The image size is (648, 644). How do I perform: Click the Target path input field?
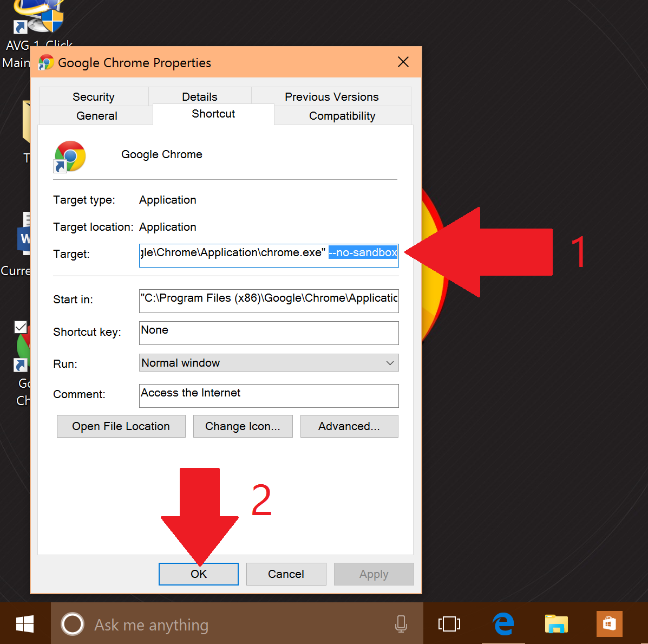coord(269,256)
